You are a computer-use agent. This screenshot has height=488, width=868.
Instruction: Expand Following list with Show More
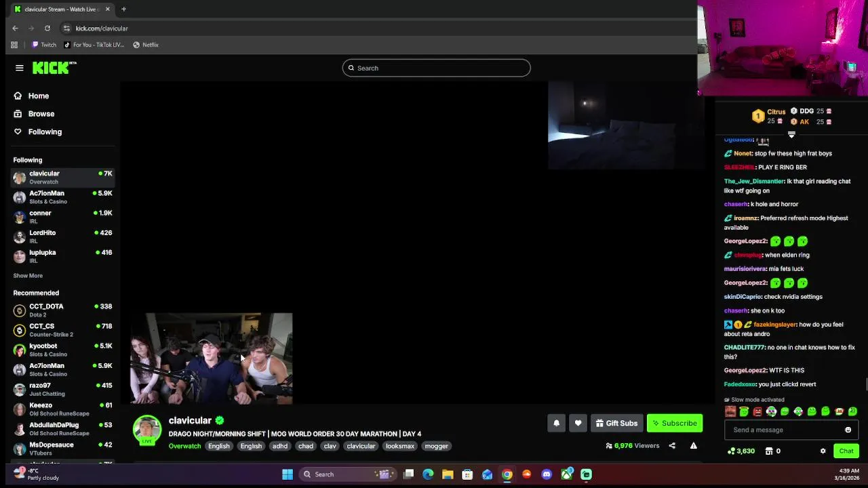28,276
